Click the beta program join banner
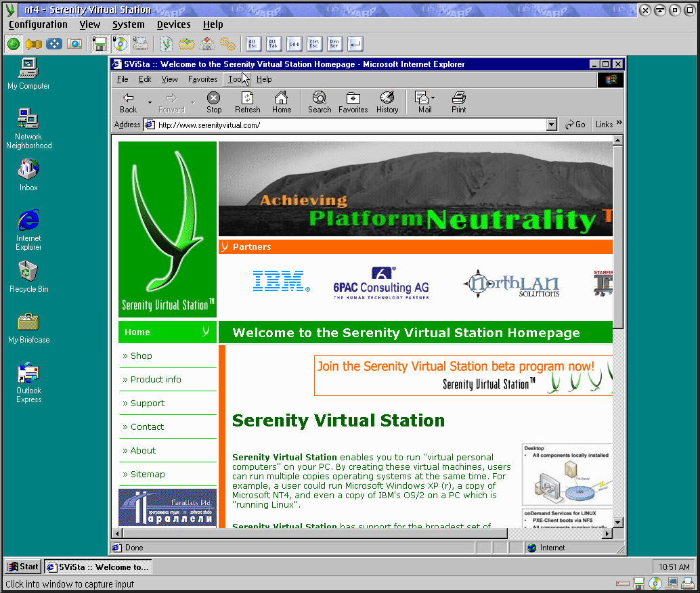This screenshot has width=700, height=593. 463,376
